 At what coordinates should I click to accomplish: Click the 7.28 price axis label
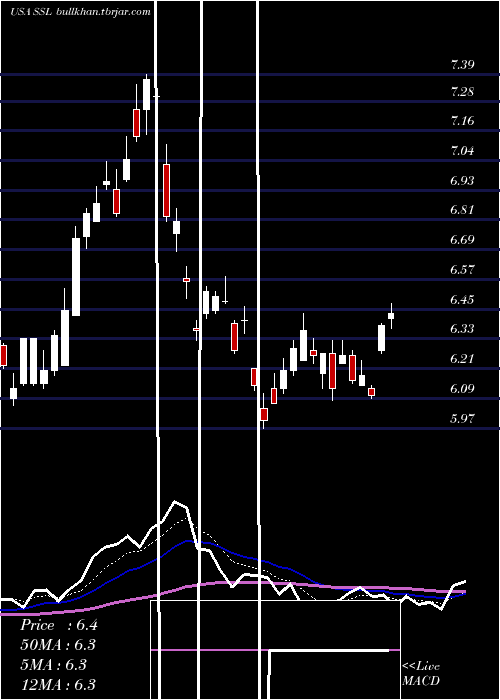pos(462,92)
